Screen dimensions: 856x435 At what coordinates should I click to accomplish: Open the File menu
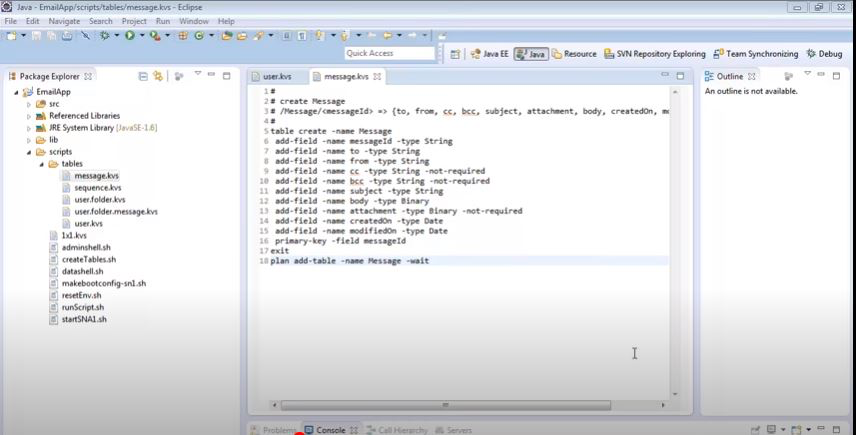[10, 21]
